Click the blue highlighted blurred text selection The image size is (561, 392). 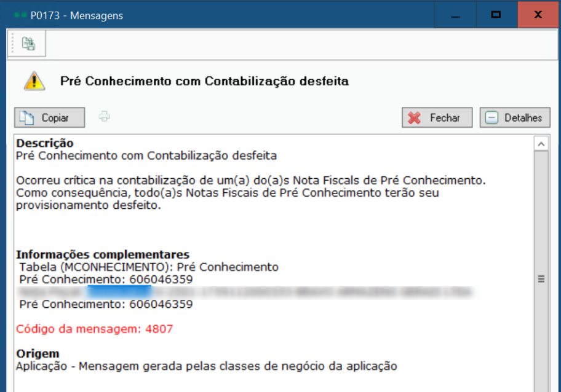click(119, 292)
